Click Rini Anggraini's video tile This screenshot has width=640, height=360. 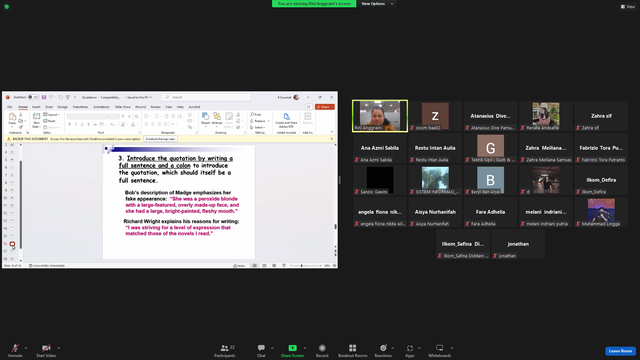[x=380, y=116]
